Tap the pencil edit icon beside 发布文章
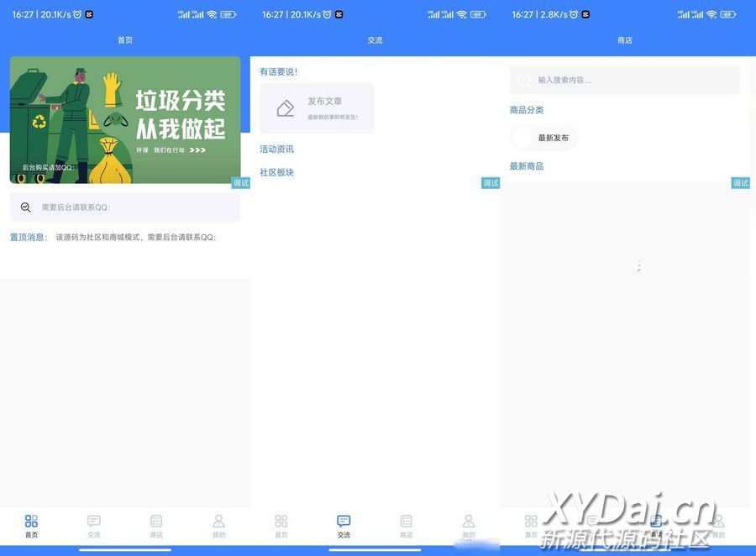This screenshot has height=556, width=756. 286,108
